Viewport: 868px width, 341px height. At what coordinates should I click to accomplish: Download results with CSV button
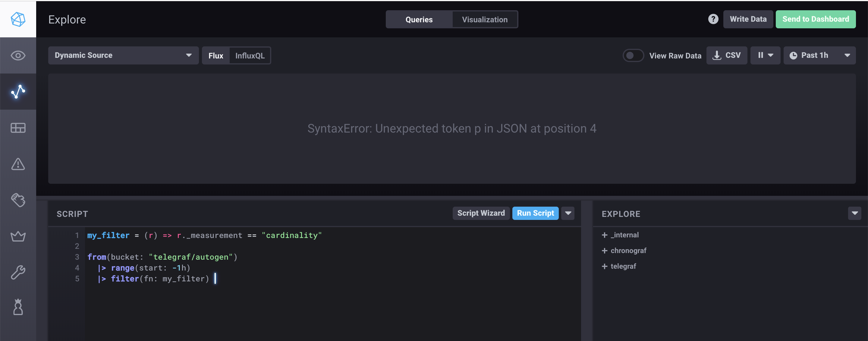coord(726,55)
